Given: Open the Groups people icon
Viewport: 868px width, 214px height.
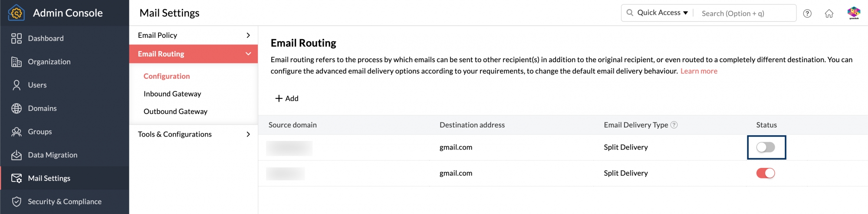Looking at the screenshot, I should 16,132.
